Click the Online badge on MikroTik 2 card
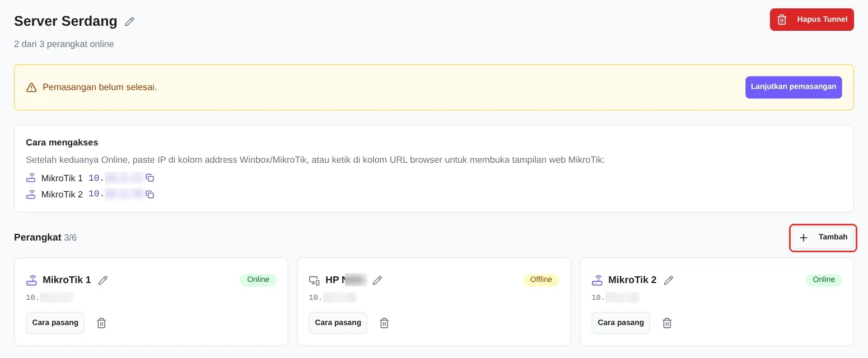This screenshot has width=868, height=358. 824,280
